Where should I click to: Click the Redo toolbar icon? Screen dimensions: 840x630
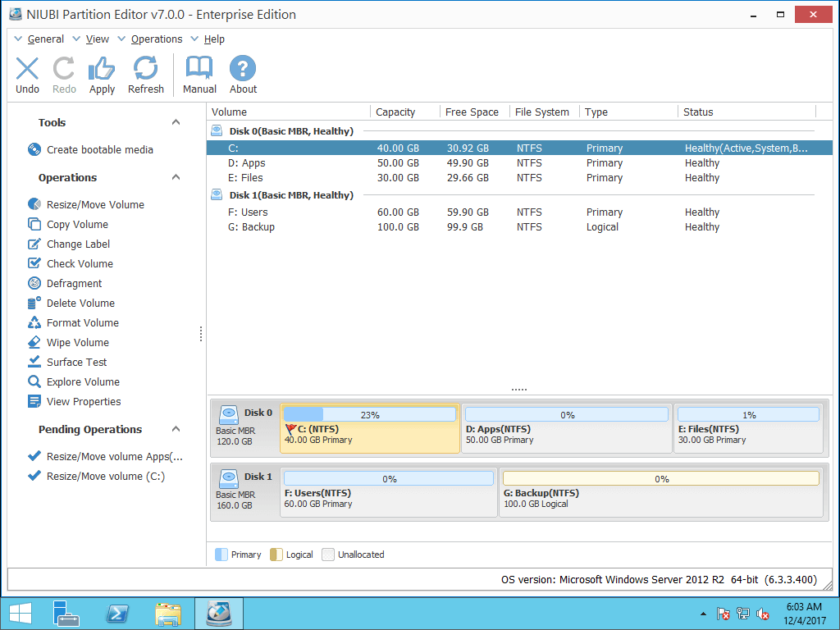(64, 69)
